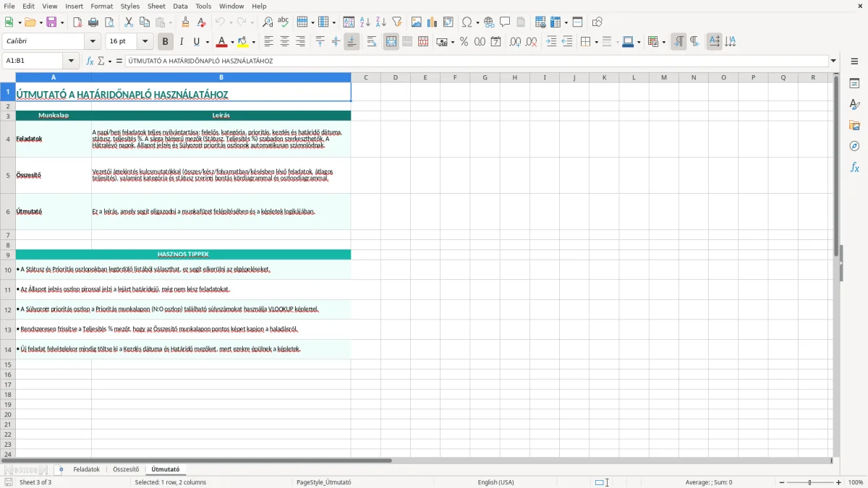The width and height of the screenshot is (868, 488).
Task: Click the Spelling check icon
Action: tap(284, 22)
